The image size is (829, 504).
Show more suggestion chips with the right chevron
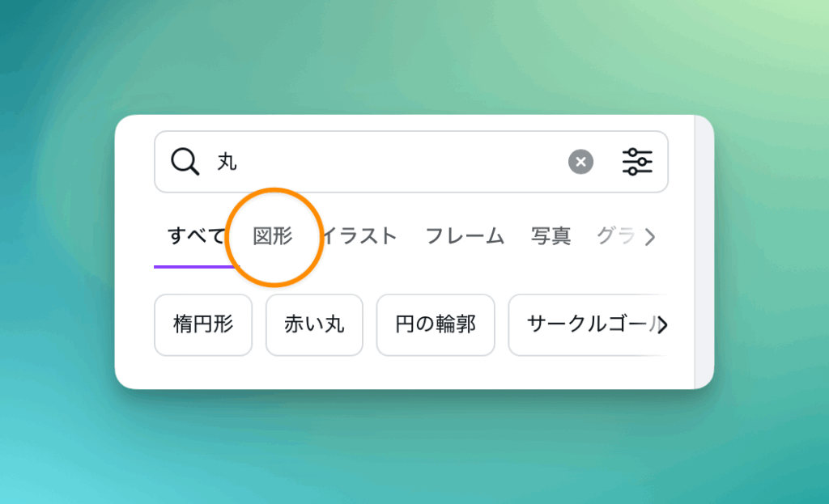pyautogui.click(x=663, y=325)
